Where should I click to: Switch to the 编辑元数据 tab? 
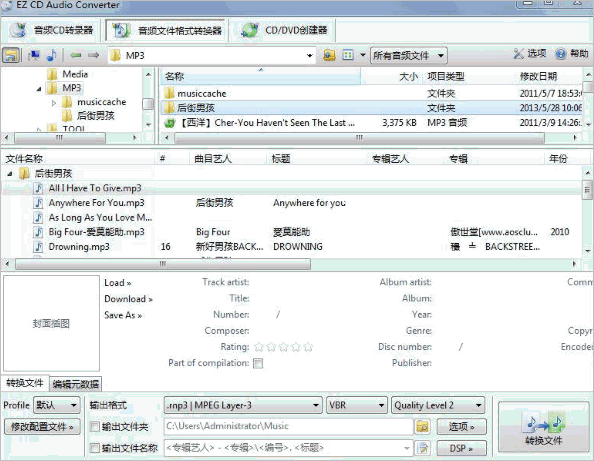pos(75,384)
